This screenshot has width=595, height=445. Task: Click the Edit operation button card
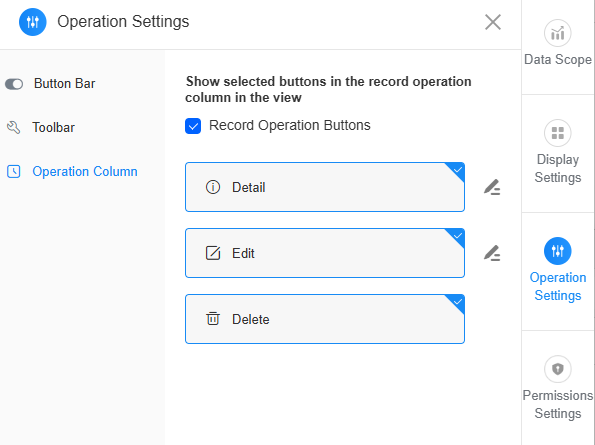coord(325,253)
